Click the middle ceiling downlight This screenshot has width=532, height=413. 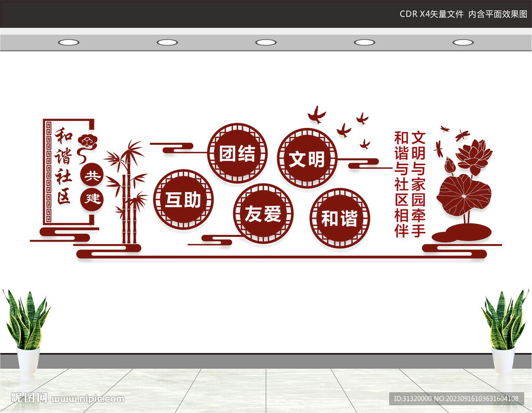click(x=265, y=43)
